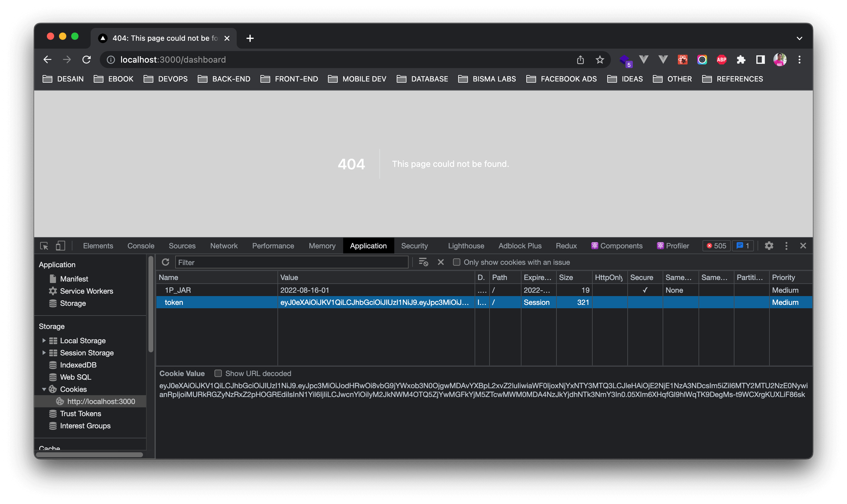This screenshot has width=847, height=504.
Task: Toggle the device toolbar icon
Action: [61, 246]
